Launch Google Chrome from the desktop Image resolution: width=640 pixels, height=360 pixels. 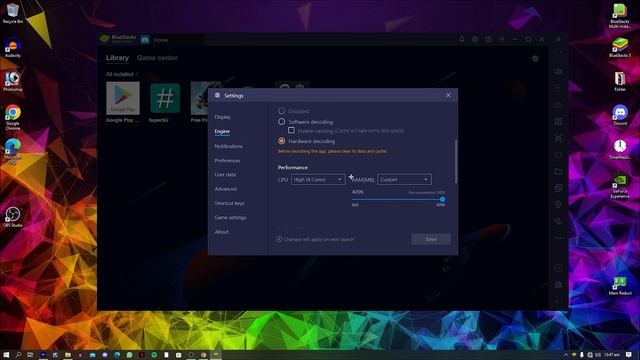click(13, 117)
